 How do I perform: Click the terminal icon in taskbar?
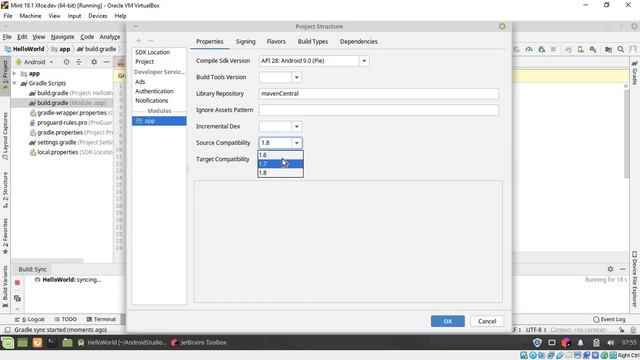[52, 342]
